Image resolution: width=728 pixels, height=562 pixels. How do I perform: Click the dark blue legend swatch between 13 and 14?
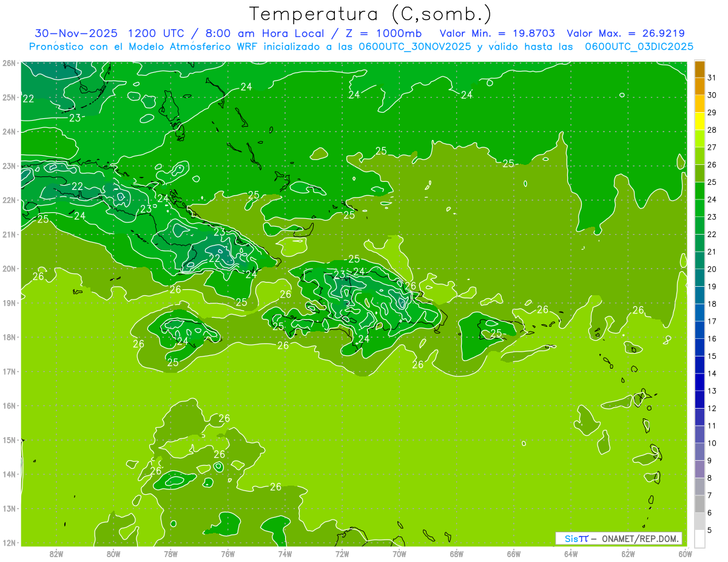[699, 383]
